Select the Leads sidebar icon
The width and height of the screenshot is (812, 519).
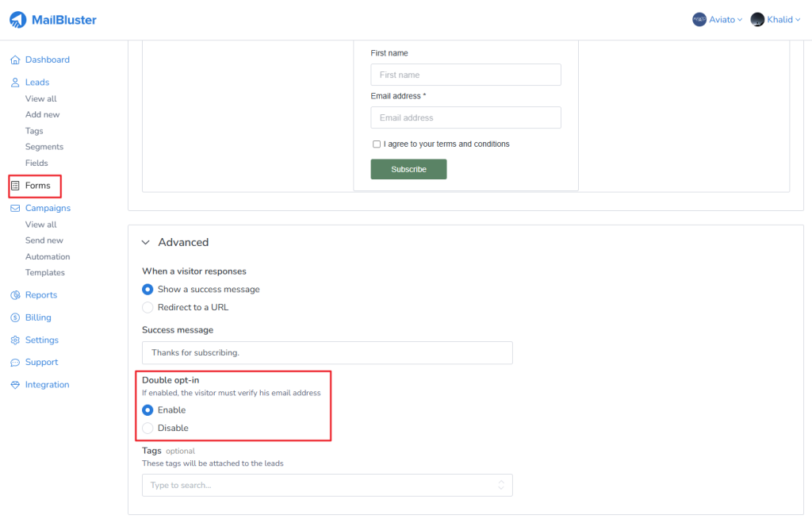click(x=14, y=82)
